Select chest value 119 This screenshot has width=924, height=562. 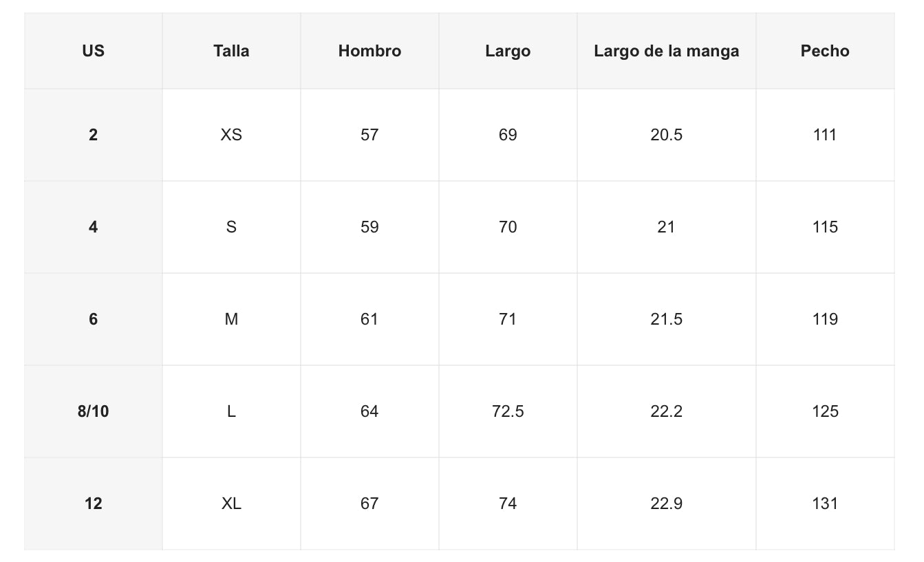coord(825,319)
